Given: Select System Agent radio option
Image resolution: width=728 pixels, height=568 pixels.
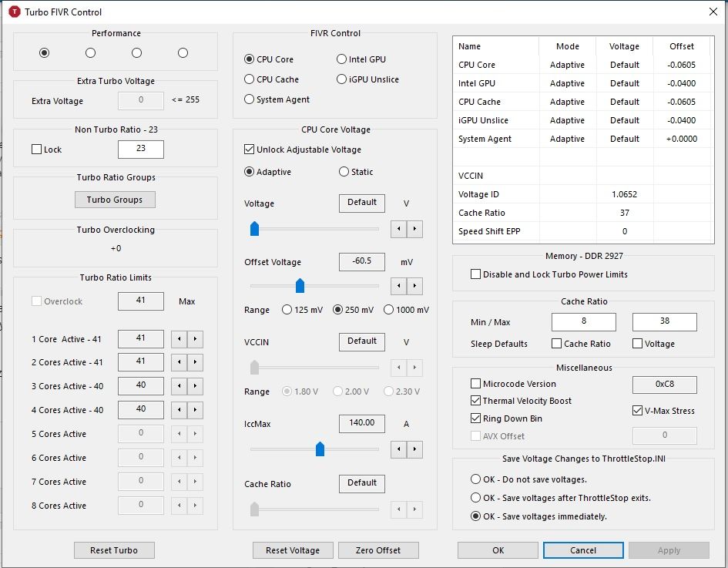Looking at the screenshot, I should pyautogui.click(x=277, y=99).
